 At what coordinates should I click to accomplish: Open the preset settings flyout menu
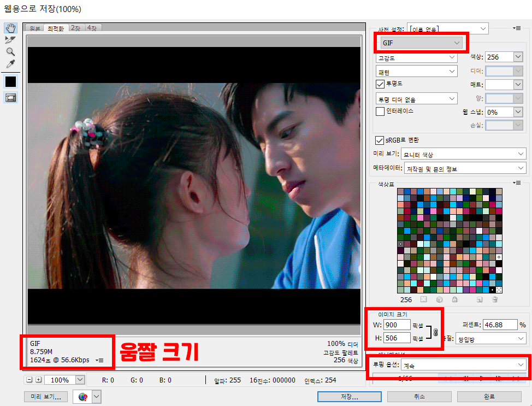point(517,28)
